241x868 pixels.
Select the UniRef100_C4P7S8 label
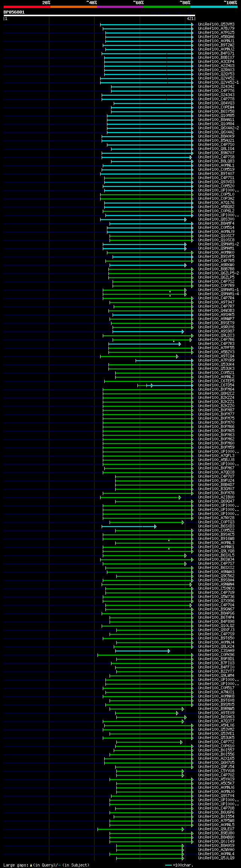216,157
